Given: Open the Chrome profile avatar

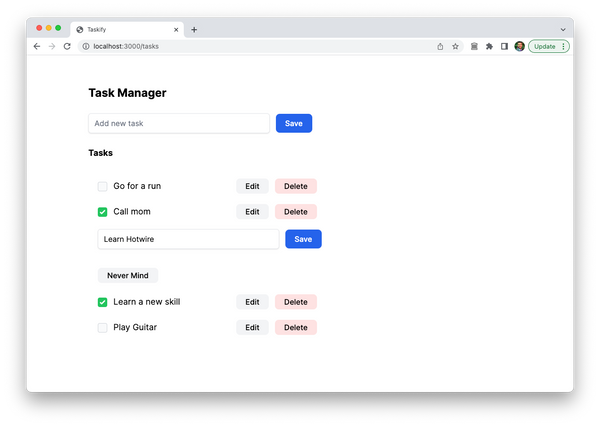Looking at the screenshot, I should [519, 46].
